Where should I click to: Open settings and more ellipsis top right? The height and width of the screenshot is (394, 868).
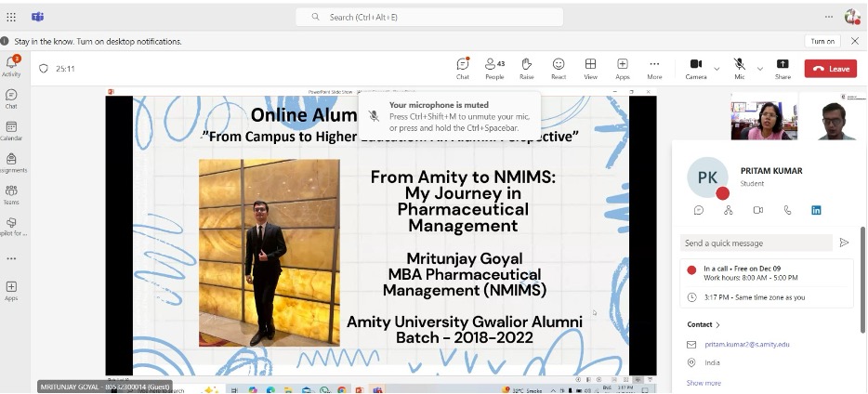tap(829, 17)
